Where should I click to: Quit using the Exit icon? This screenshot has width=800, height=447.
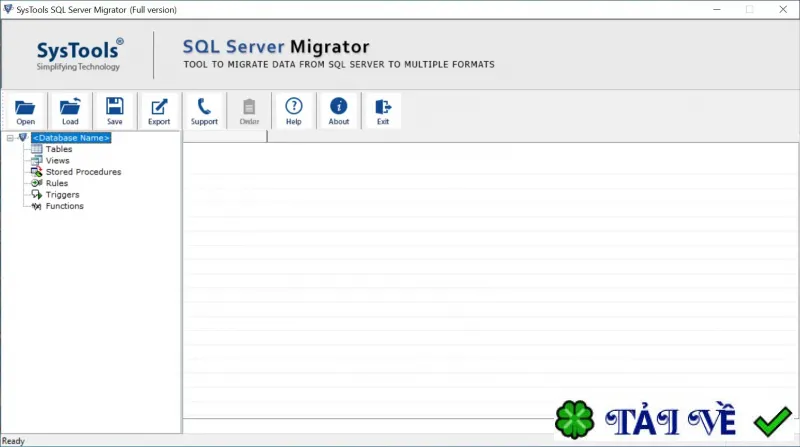point(383,111)
